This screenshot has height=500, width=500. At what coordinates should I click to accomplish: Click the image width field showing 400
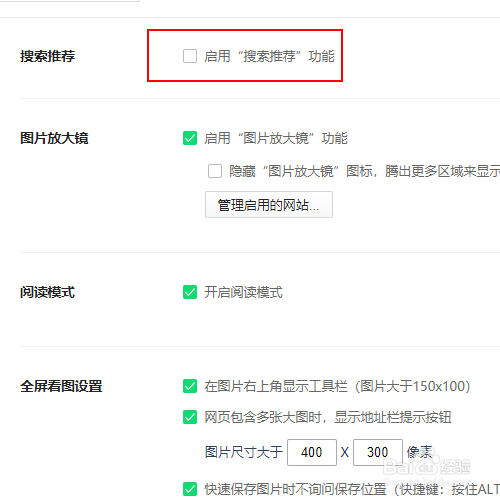(312, 452)
